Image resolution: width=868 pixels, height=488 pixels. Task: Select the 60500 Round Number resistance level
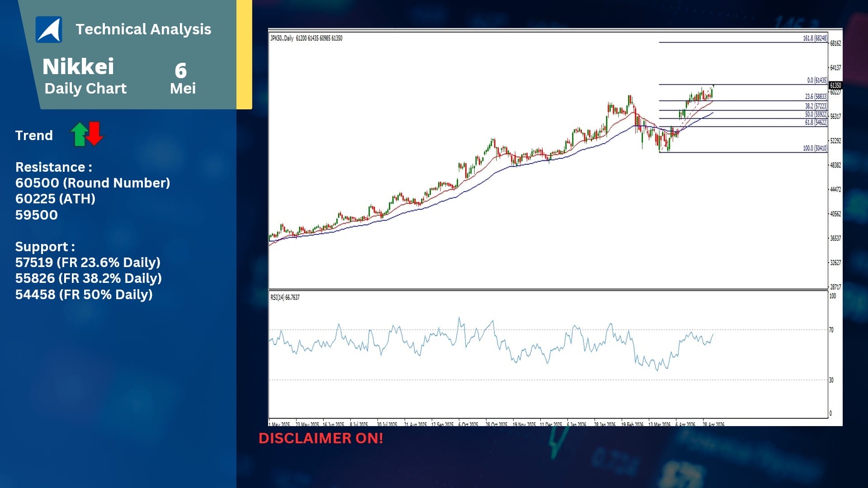[x=93, y=183]
